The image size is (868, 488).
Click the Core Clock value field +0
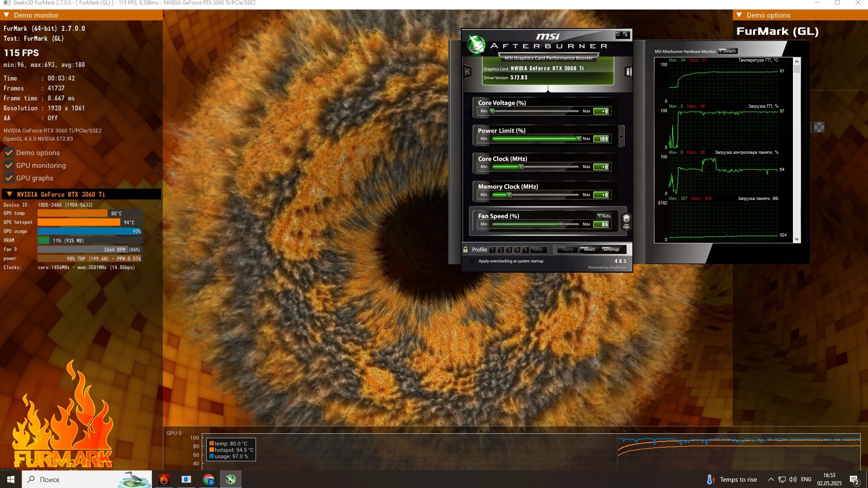pos(602,167)
